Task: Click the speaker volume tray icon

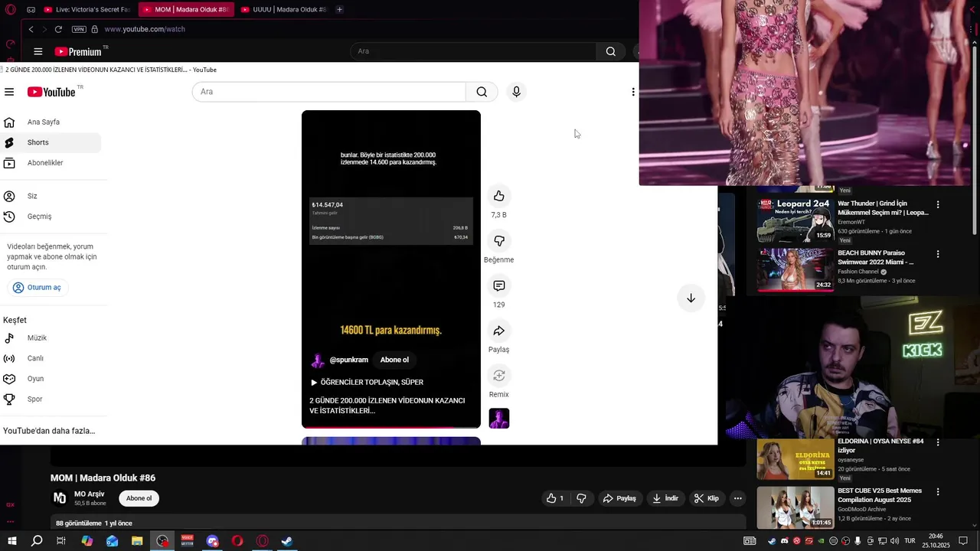Action: pyautogui.click(x=894, y=541)
